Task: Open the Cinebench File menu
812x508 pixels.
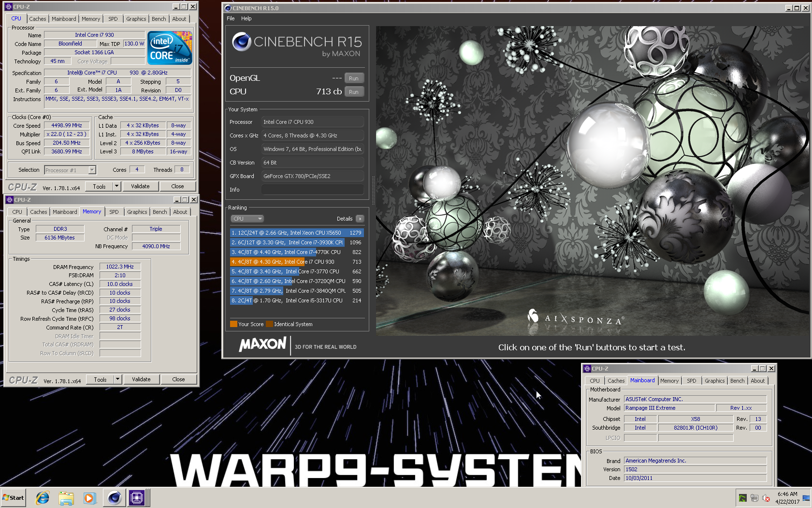Action: click(231, 18)
